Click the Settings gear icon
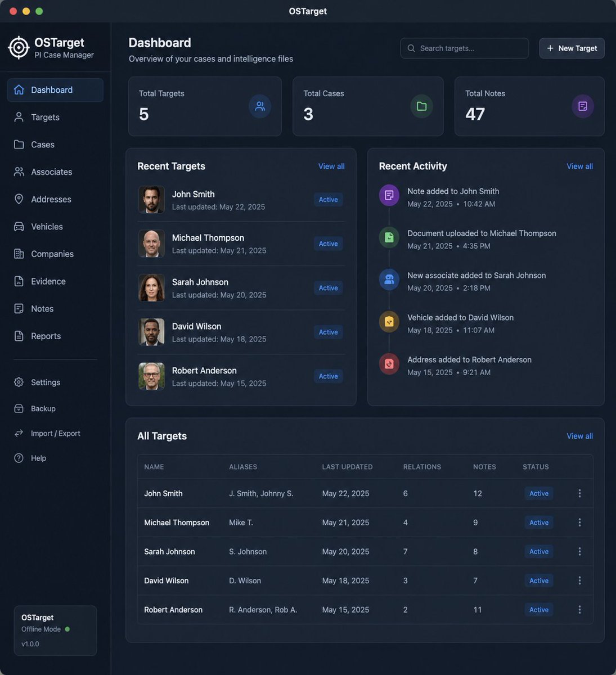Viewport: 616px width, 675px height. pos(19,382)
